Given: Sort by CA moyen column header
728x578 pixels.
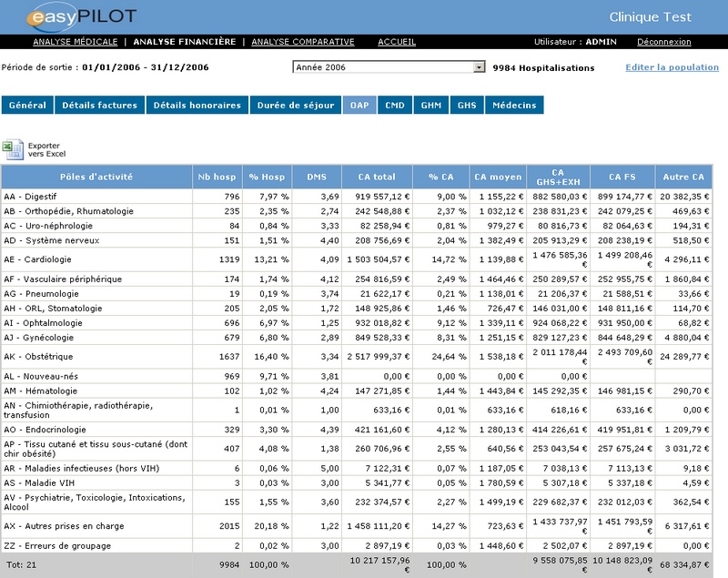Looking at the screenshot, I should (x=498, y=177).
